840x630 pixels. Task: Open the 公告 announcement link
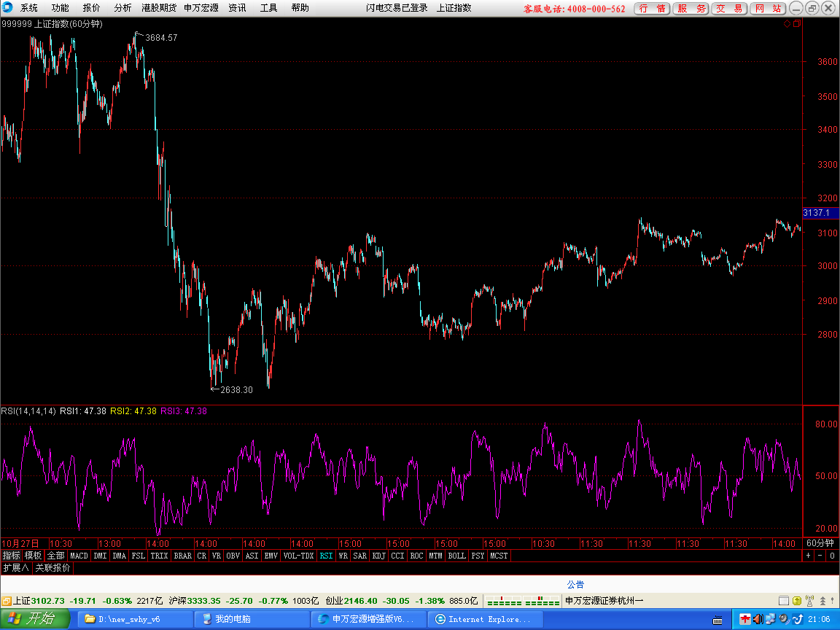click(575, 585)
